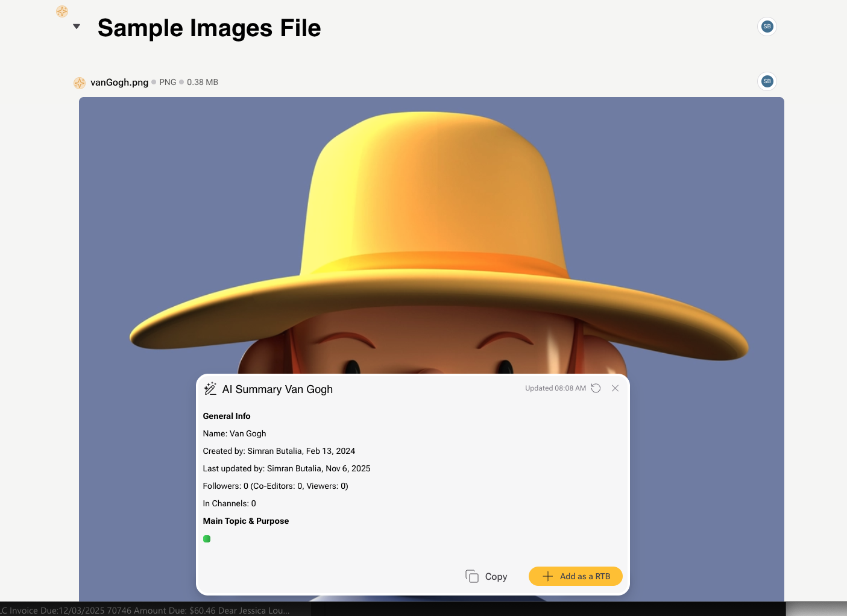Click the Updated 08:08 AM timestamp
The width and height of the screenshot is (847, 616).
[x=555, y=388]
